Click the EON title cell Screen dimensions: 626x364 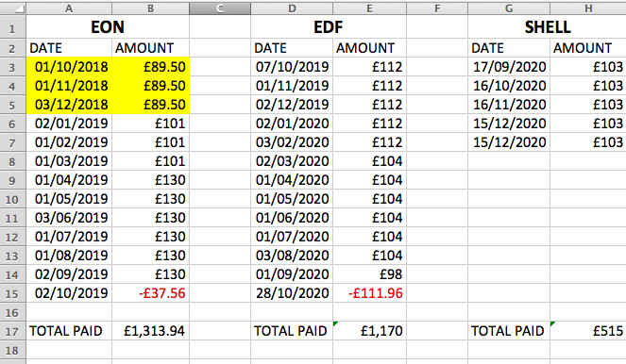(x=108, y=27)
